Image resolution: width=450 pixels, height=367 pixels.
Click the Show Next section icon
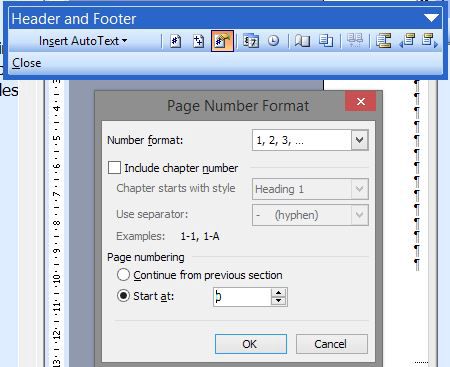(x=429, y=41)
